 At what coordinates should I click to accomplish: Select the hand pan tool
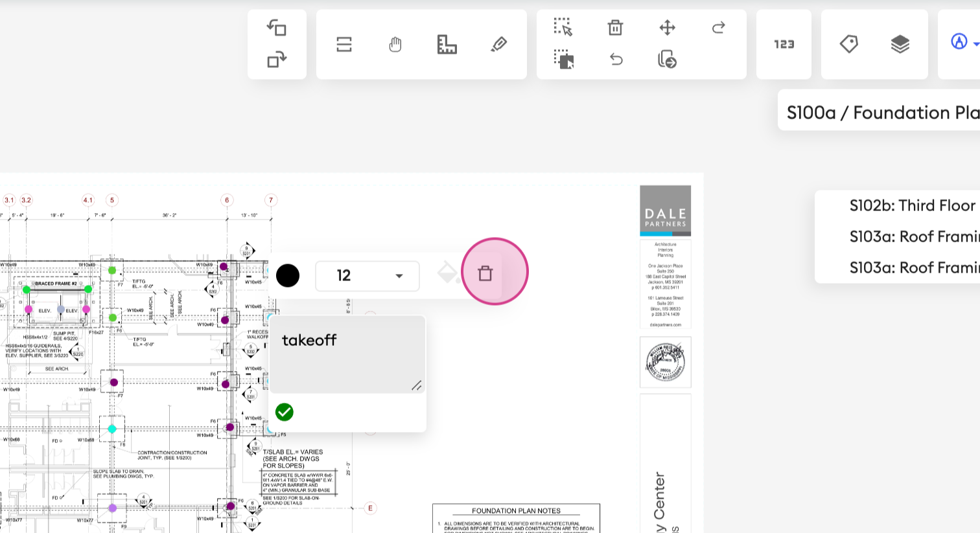tap(395, 44)
